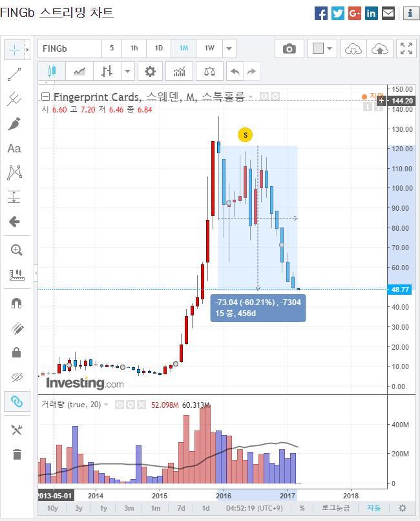This screenshot has width=420, height=521.
Task: Select the pitchfork tool
Action: 14,99
